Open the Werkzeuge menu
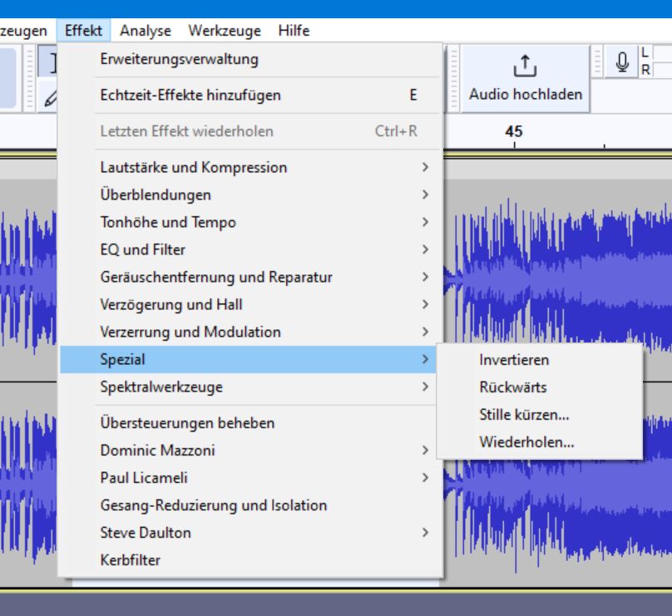The image size is (672, 616). (x=224, y=31)
